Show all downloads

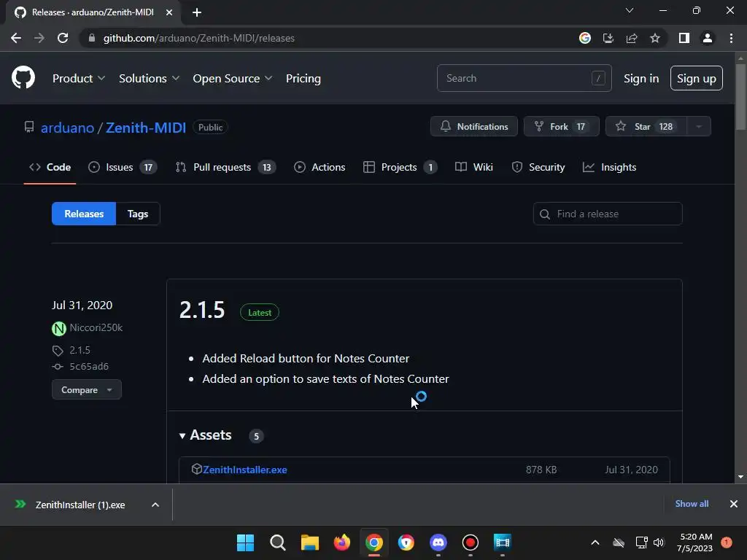692,504
